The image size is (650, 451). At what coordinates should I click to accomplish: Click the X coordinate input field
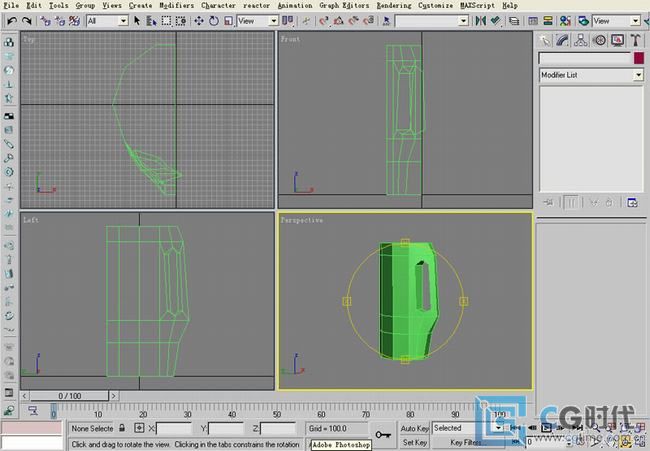click(174, 428)
